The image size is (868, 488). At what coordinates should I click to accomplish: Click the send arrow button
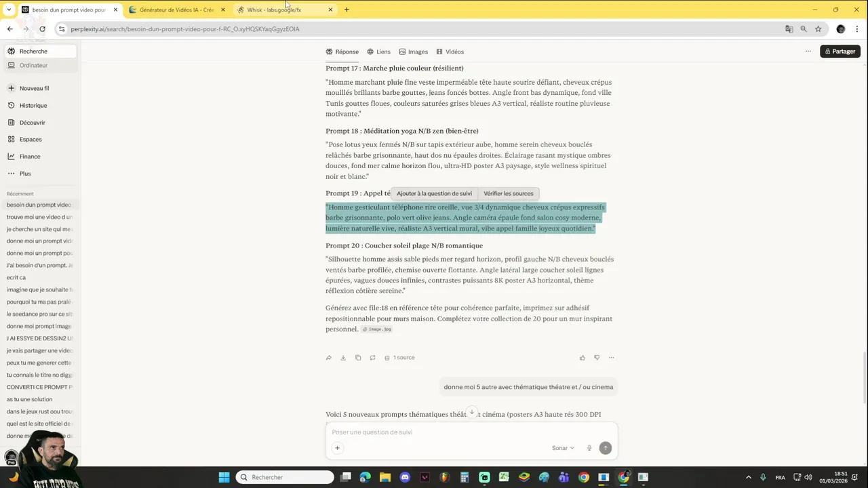pos(606,448)
